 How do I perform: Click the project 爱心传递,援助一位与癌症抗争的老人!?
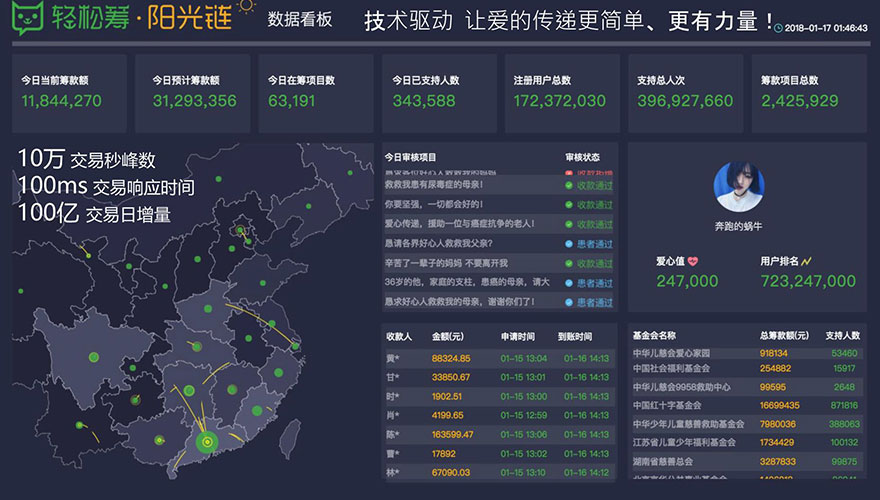460,223
